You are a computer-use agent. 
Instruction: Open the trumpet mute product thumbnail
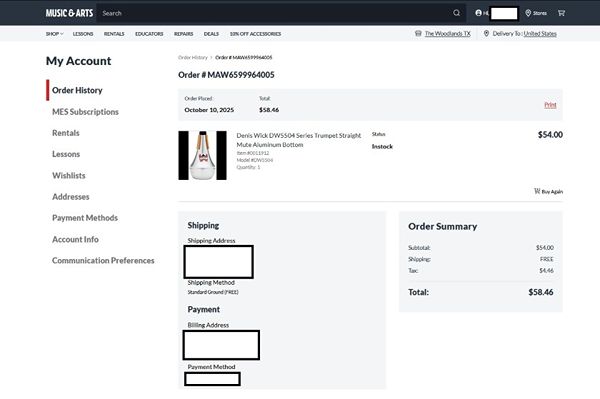(x=202, y=155)
